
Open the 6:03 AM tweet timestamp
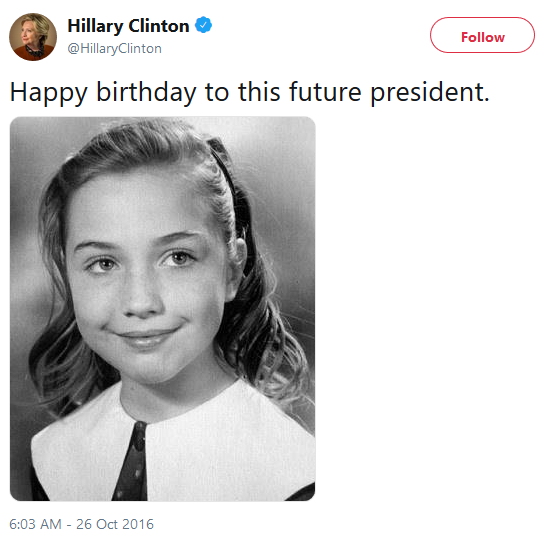pyautogui.click(x=81, y=524)
